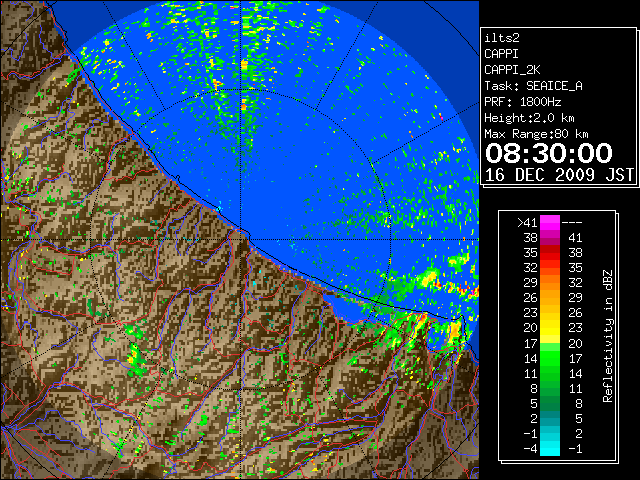Pick the bright green legend band at 14–17 dBZ
Viewport: 640px width, 480px height.
point(550,358)
